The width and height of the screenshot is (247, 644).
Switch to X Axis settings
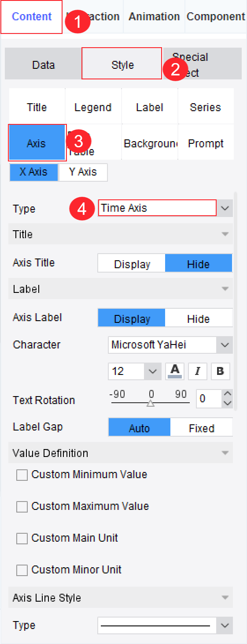click(x=33, y=172)
